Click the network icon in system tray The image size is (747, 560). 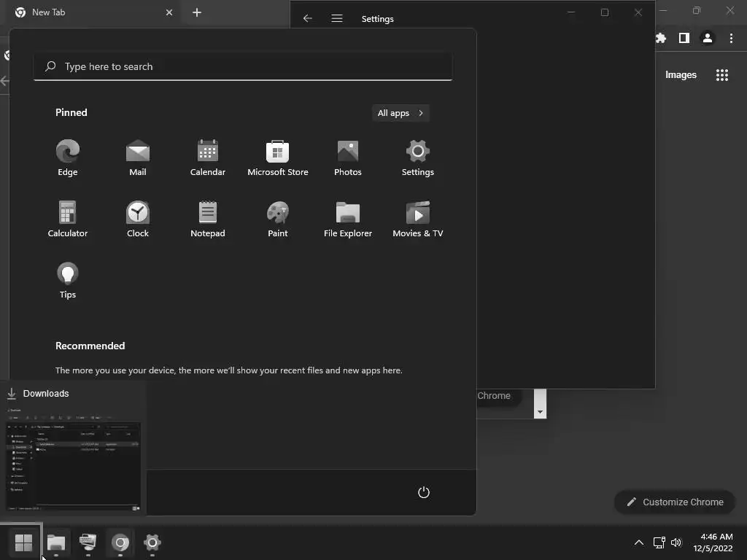click(x=659, y=542)
